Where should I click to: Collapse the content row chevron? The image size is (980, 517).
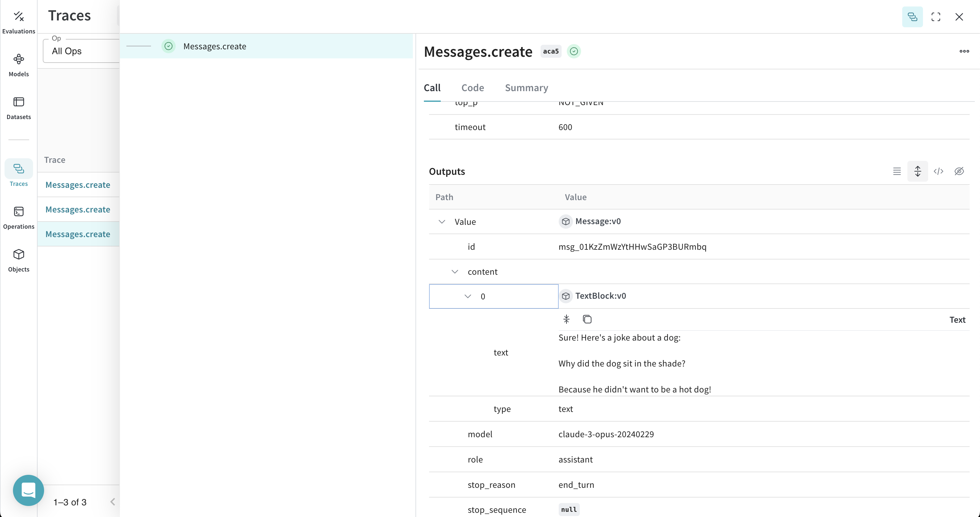[455, 272]
